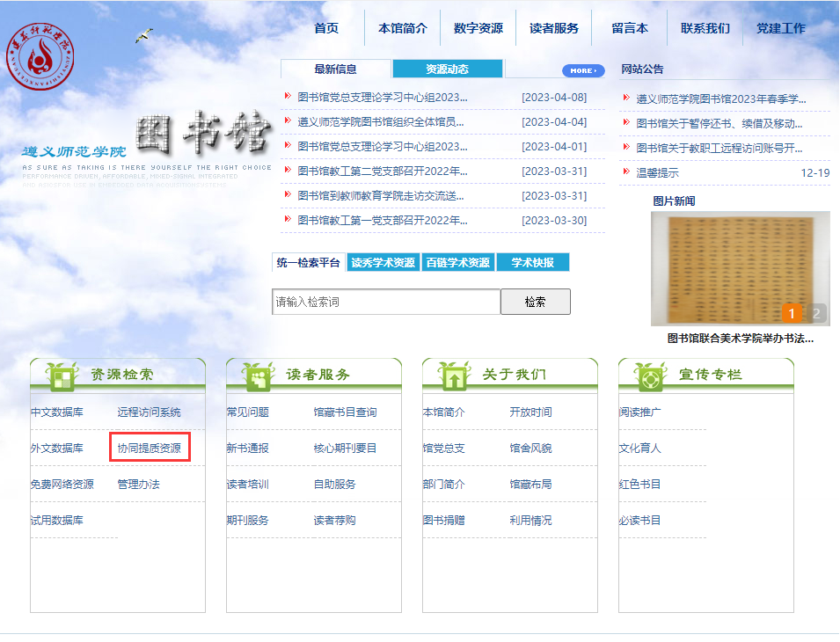Click the 请输入检索词 search input field

click(x=386, y=302)
